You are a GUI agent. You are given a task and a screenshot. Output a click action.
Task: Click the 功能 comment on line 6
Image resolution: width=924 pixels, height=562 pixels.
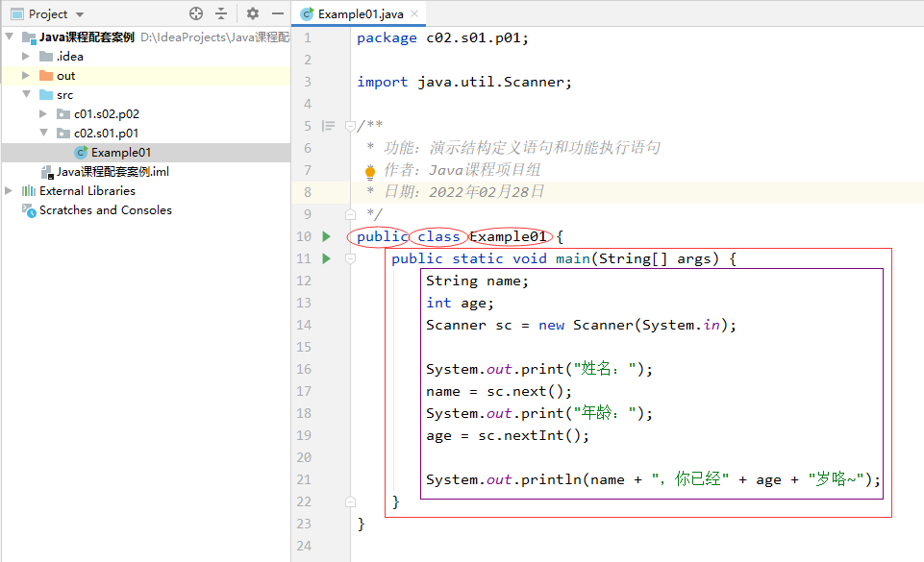(x=522, y=148)
